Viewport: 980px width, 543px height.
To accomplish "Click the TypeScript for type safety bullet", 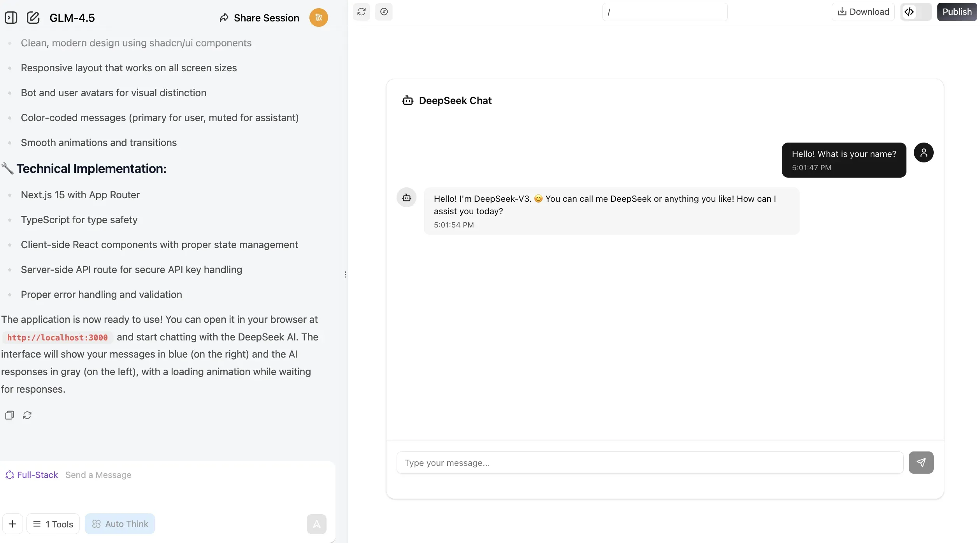I will pos(79,220).
